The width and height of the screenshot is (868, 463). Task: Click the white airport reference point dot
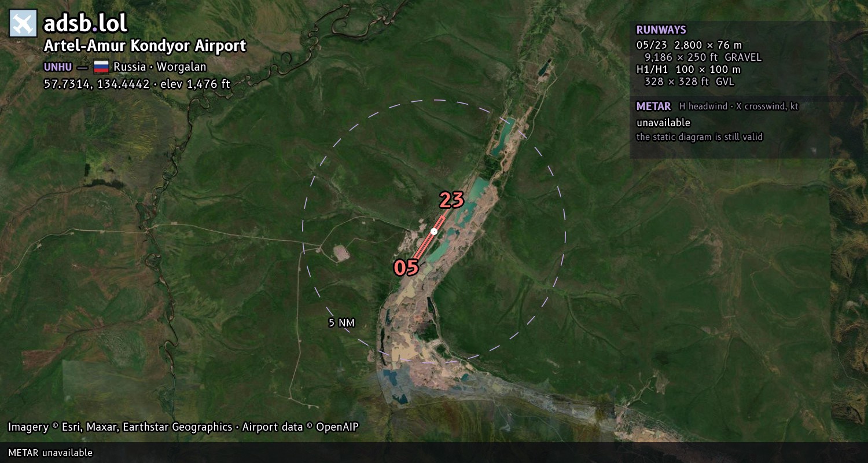point(434,231)
